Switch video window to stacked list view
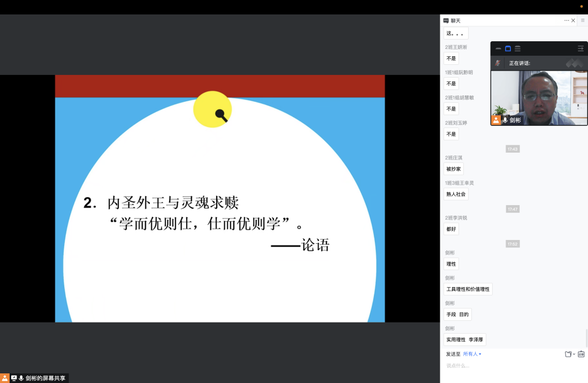This screenshot has width=588, height=383. coord(517,49)
